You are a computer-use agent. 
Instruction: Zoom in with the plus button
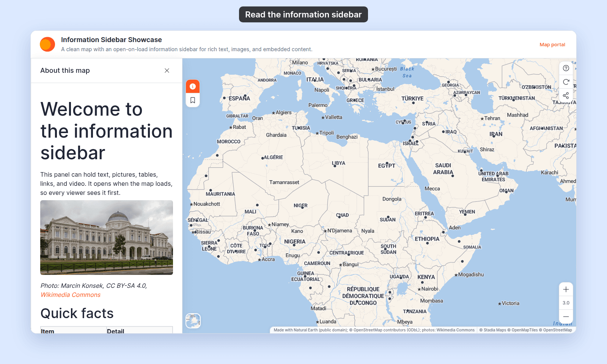(x=566, y=289)
